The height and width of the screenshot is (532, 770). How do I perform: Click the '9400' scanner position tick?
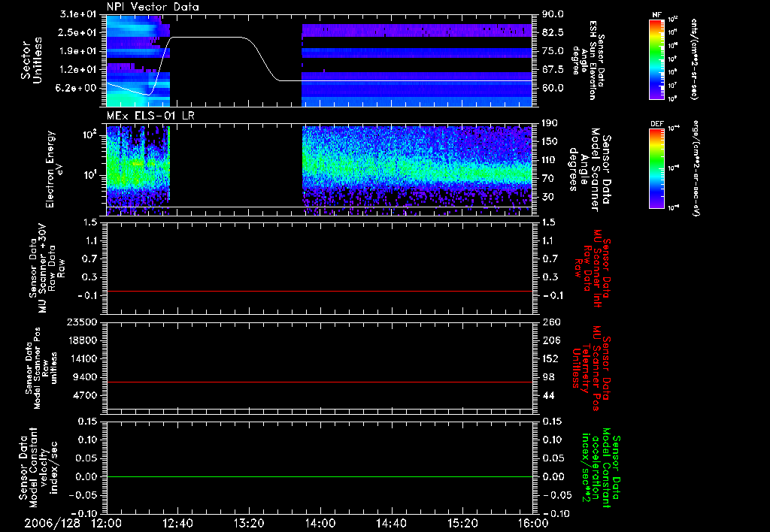(86, 377)
